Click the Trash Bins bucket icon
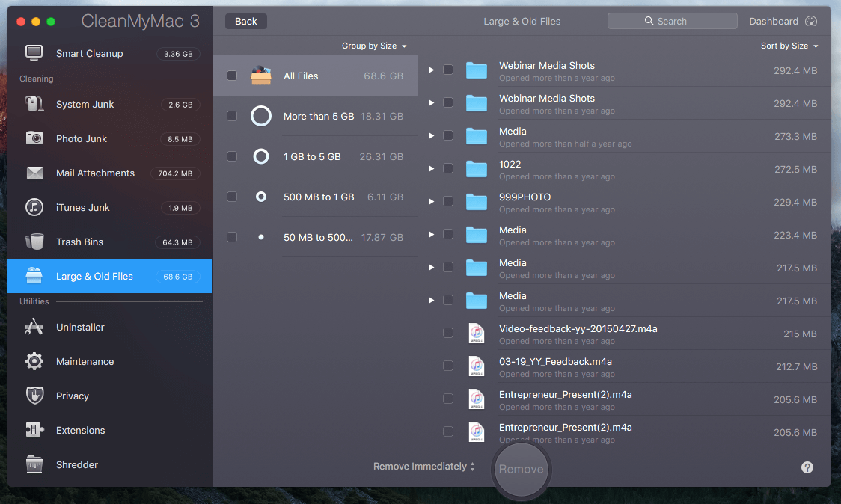 click(x=34, y=242)
